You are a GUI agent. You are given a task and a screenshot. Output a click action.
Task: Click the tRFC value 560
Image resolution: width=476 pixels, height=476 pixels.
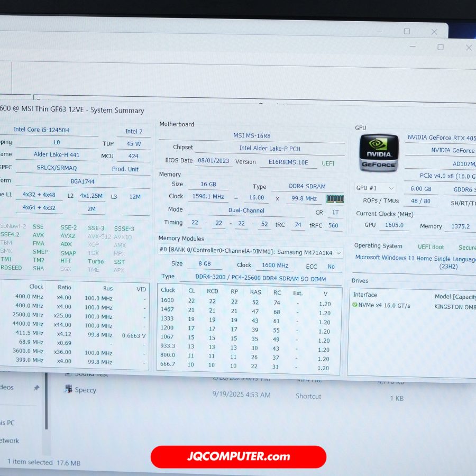click(333, 225)
